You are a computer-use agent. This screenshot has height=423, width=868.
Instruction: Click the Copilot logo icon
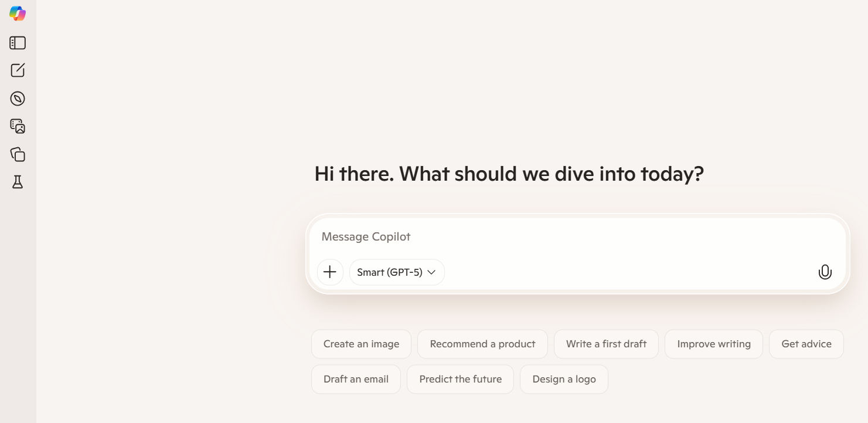tap(18, 13)
